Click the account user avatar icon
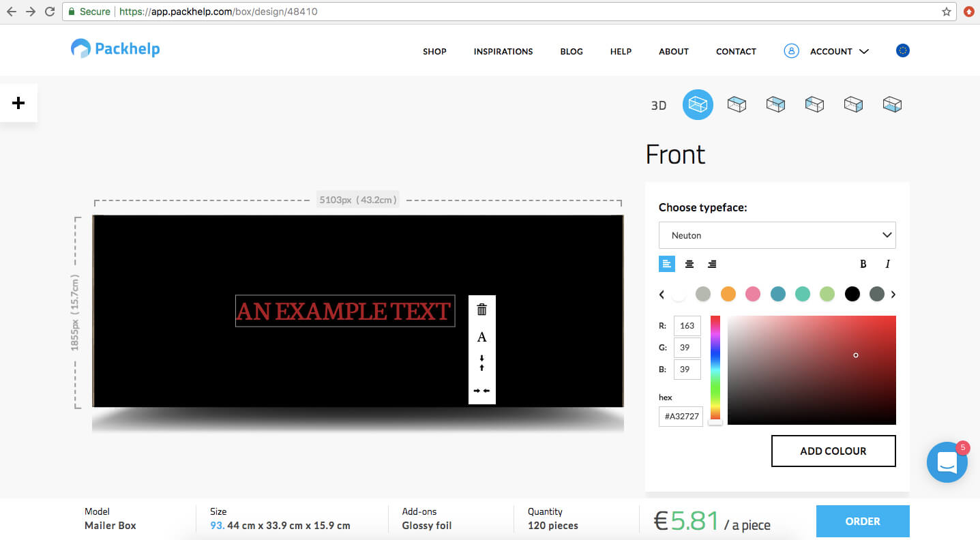The image size is (980, 540). 791,50
